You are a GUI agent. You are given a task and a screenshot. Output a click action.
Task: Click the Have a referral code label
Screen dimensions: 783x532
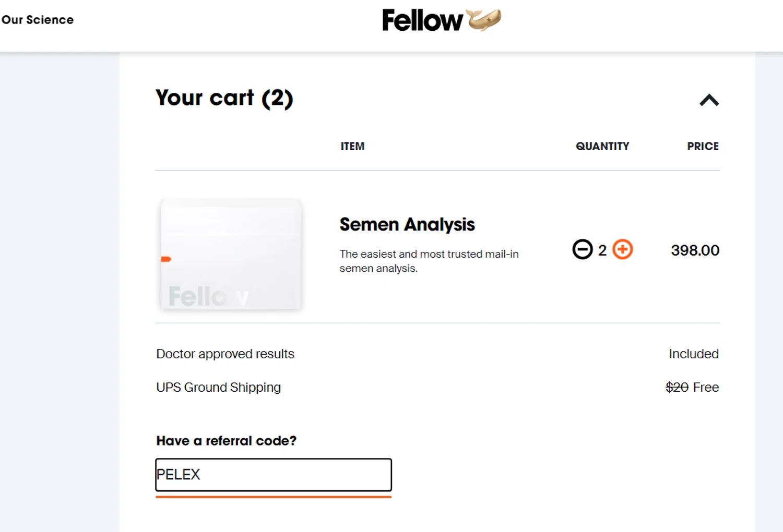point(226,441)
